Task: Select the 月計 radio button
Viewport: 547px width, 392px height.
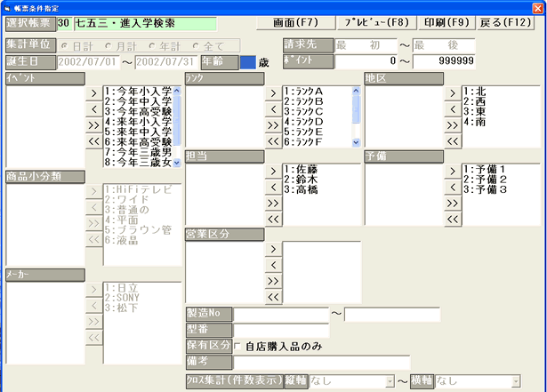Action: tap(109, 45)
